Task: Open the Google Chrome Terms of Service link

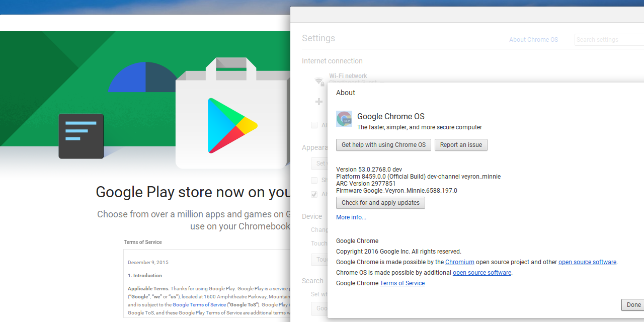Action: coord(402,283)
